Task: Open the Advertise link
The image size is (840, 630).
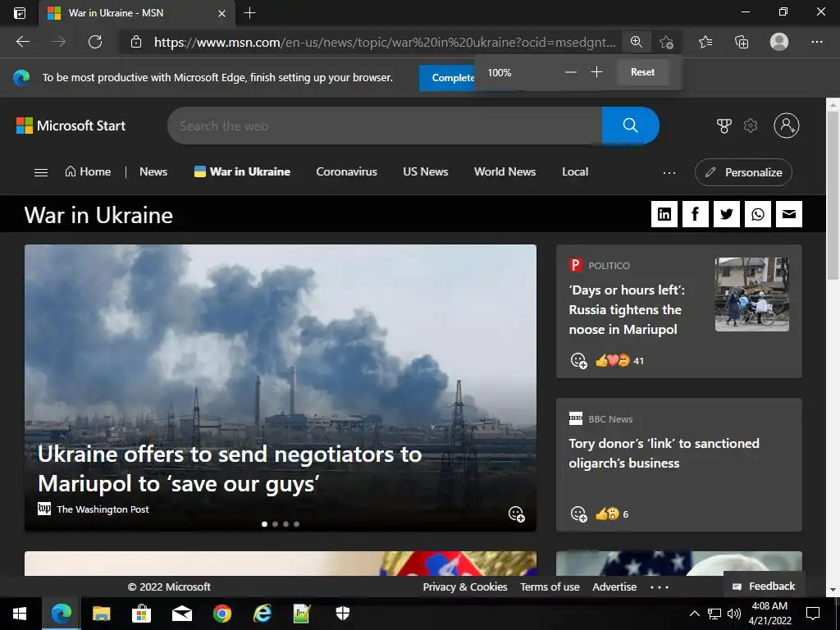Action: (614, 587)
